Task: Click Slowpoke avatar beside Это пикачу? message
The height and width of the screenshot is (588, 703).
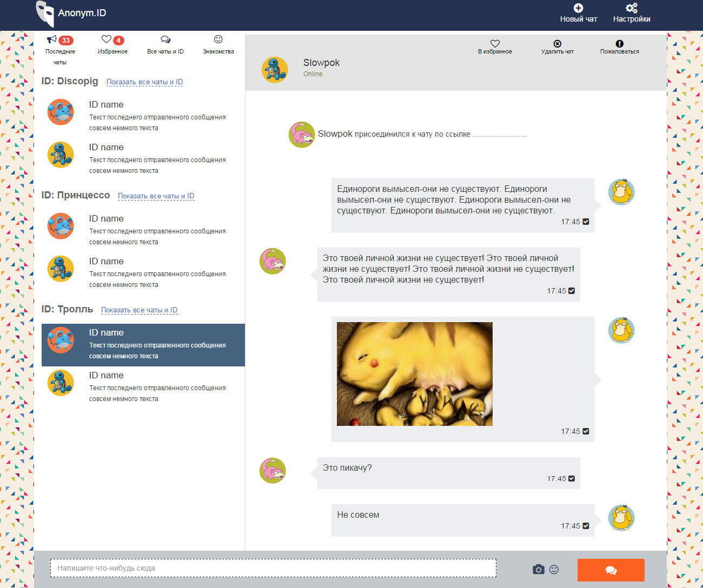Action: coord(273,470)
